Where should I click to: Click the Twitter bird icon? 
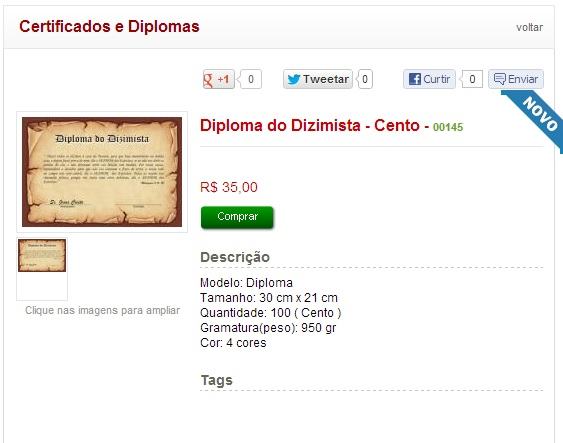point(294,79)
